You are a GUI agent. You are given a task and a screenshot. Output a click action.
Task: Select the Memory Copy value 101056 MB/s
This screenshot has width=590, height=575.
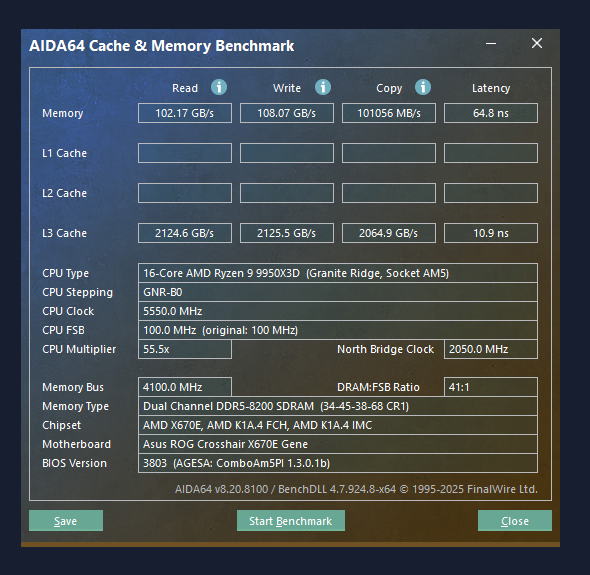[389, 113]
